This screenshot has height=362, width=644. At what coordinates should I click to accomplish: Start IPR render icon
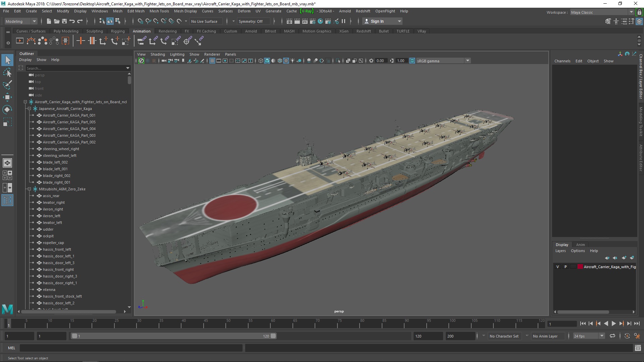tap(305, 21)
